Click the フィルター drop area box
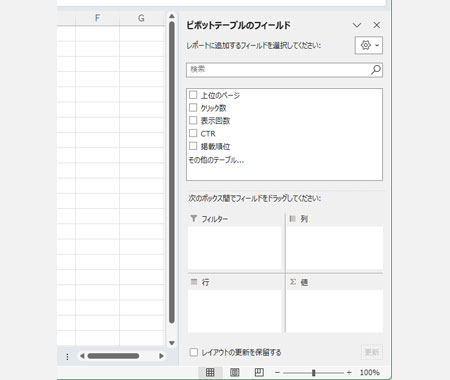Screen dimensions: 450x380 [x=235, y=248]
